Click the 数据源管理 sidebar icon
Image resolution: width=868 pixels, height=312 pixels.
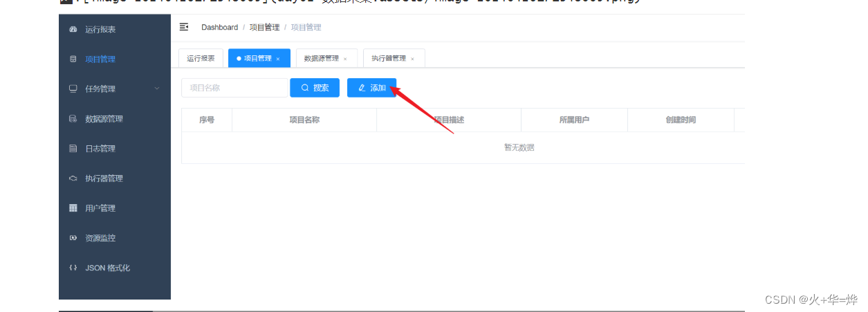click(x=73, y=119)
